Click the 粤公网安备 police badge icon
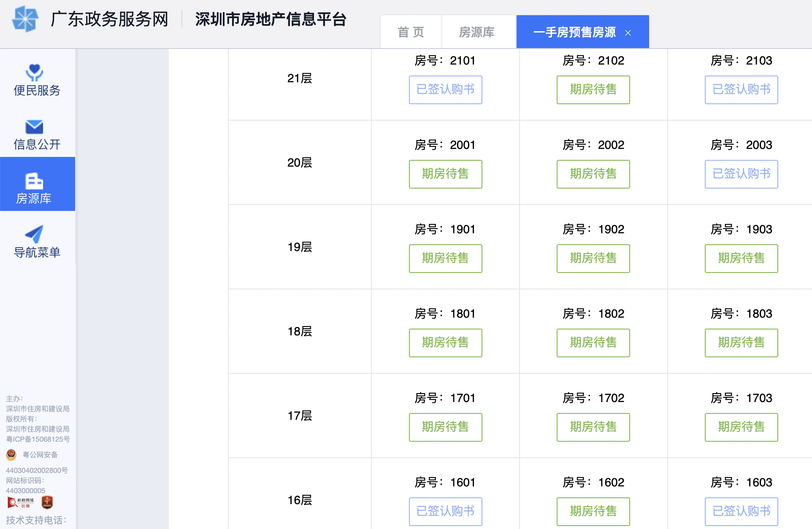The image size is (812, 529). click(x=11, y=454)
